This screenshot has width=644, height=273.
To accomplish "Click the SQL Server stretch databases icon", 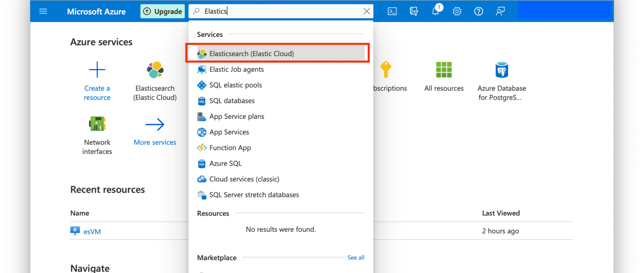I will point(202,195).
